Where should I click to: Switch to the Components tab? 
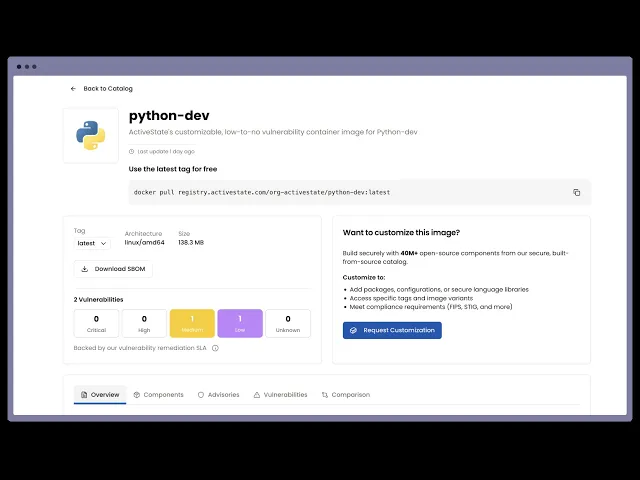tap(158, 395)
